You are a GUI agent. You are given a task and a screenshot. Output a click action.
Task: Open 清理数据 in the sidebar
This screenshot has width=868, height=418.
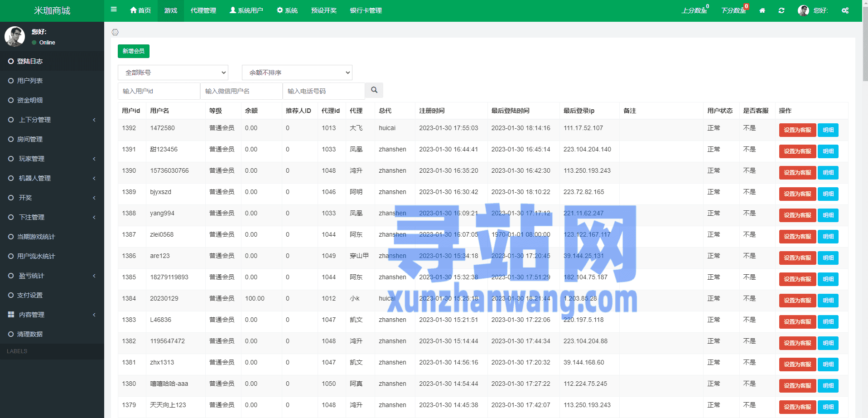52,334
